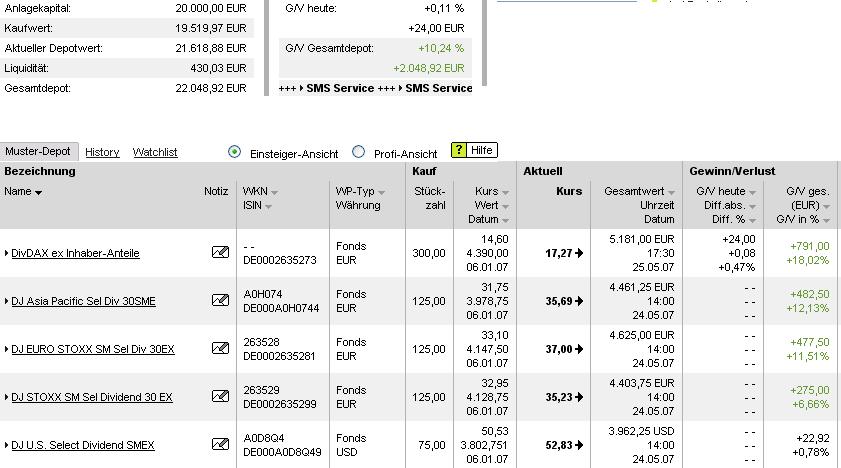
Task: Sort by Kauf Datum column arrow
Action: [x=505, y=220]
